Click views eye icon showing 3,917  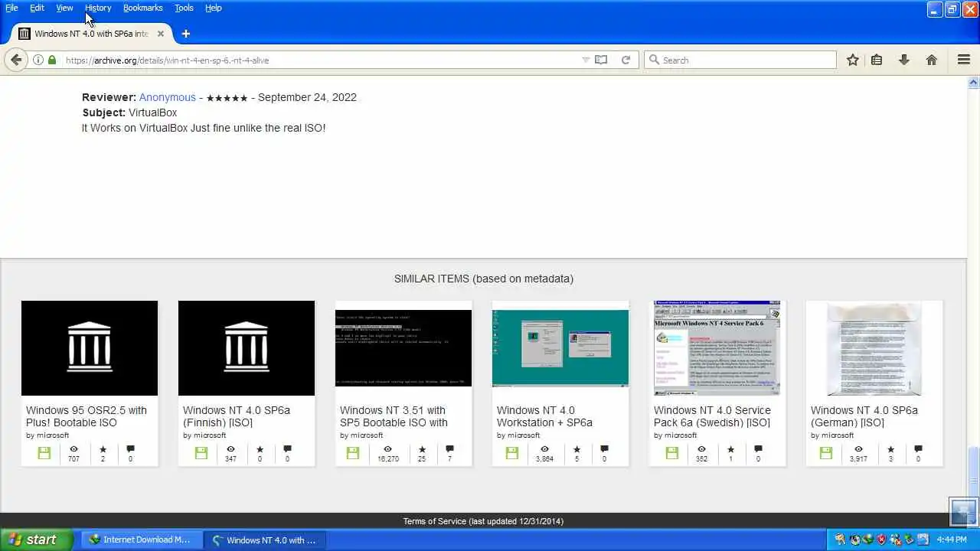[858, 449]
